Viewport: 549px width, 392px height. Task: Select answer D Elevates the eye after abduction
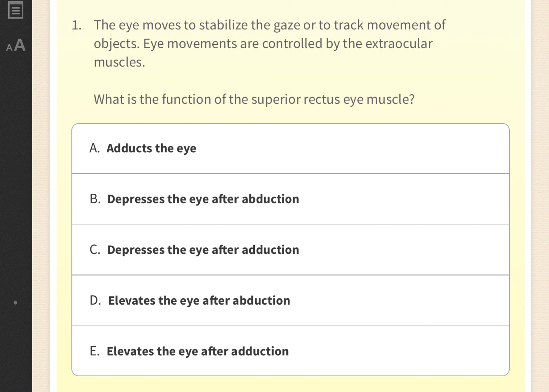pyautogui.click(x=290, y=301)
